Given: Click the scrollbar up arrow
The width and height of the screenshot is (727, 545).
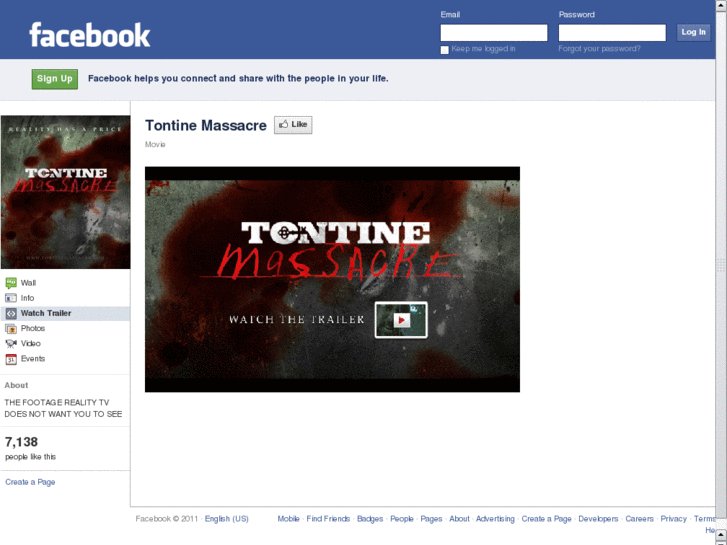Looking at the screenshot, I should (721, 5).
